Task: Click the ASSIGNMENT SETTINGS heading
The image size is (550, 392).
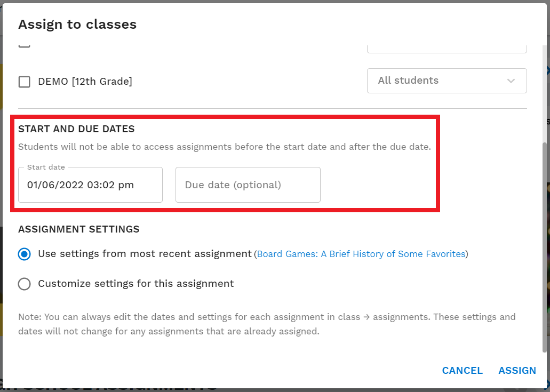Action: click(x=79, y=229)
